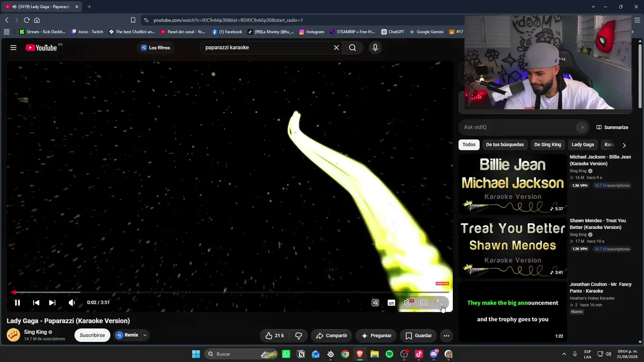
Task: Open Michael Jackson Billie Jean title link
Action: click(x=600, y=160)
